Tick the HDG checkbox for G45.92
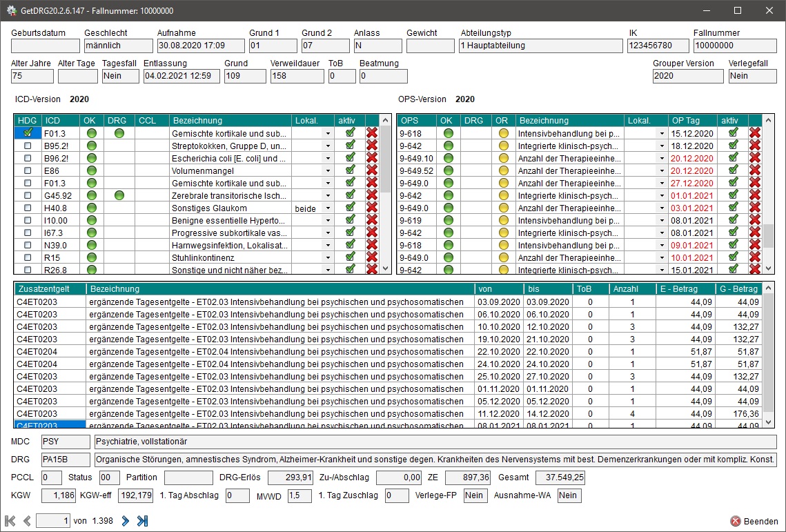786x532 pixels. (28, 195)
